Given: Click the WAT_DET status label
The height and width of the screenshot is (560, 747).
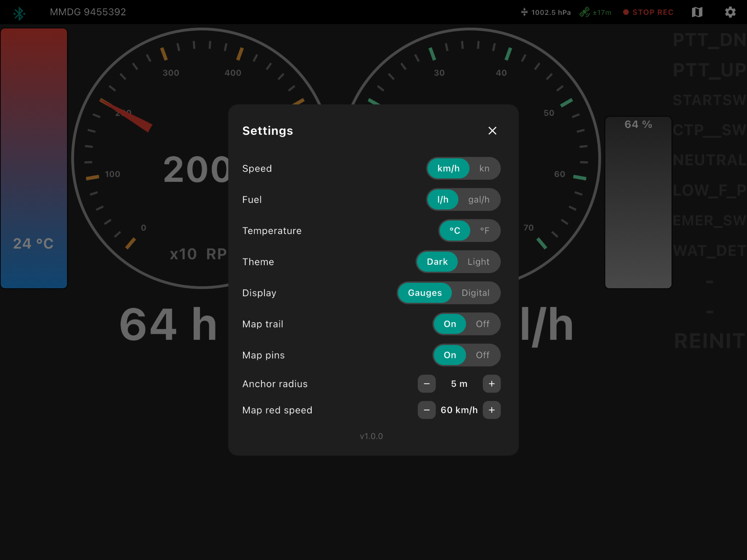Looking at the screenshot, I should pos(709,251).
